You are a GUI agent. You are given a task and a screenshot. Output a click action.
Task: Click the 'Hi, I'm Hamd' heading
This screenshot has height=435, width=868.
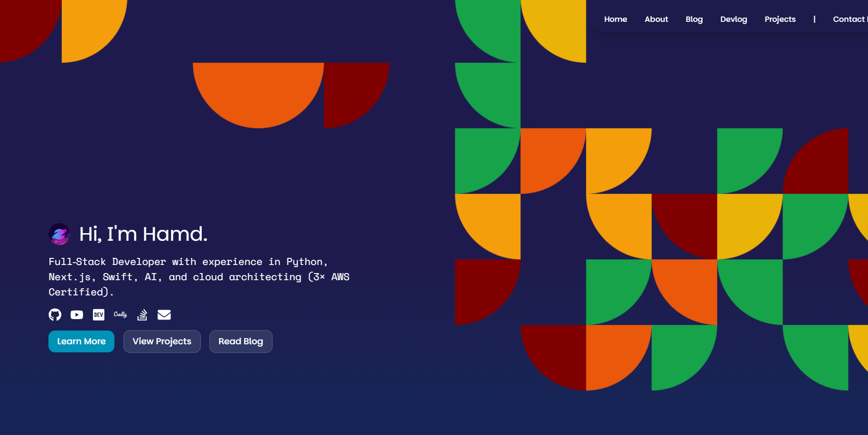142,234
